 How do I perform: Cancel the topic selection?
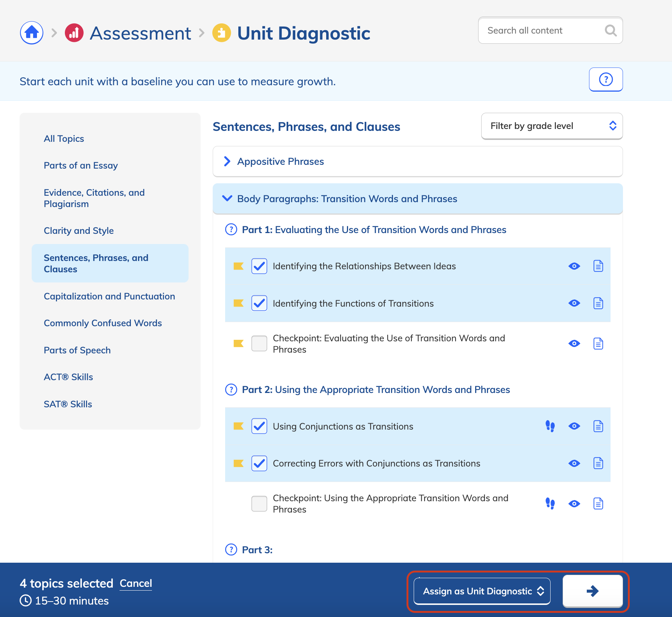(x=136, y=583)
